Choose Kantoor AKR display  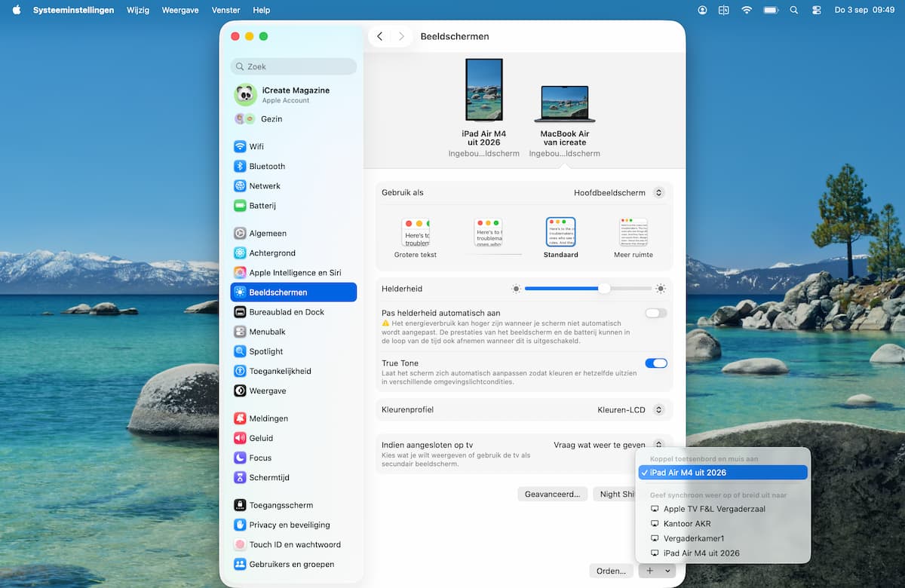pos(723,524)
